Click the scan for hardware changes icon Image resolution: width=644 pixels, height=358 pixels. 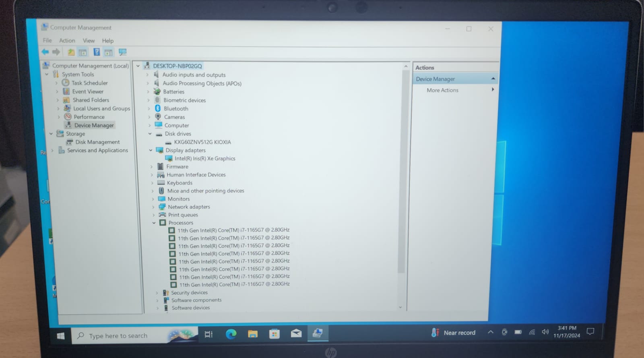click(x=122, y=52)
